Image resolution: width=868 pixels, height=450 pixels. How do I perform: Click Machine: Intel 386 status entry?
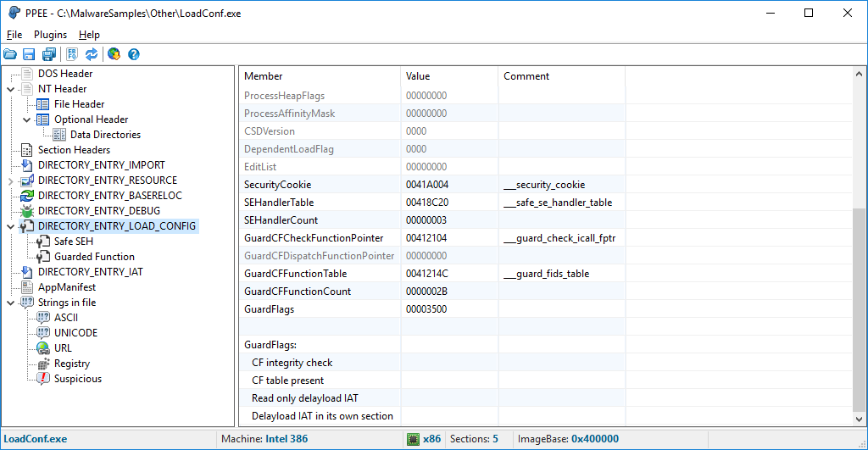point(264,439)
